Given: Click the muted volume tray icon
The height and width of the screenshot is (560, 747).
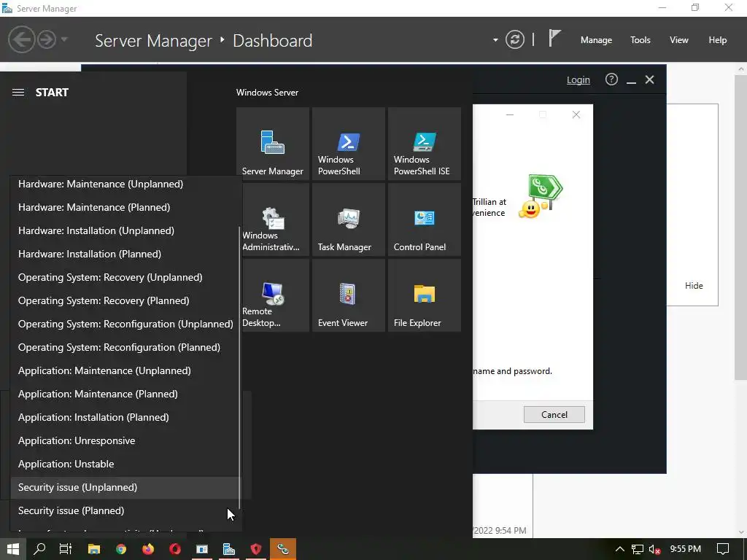Looking at the screenshot, I should [x=655, y=550].
